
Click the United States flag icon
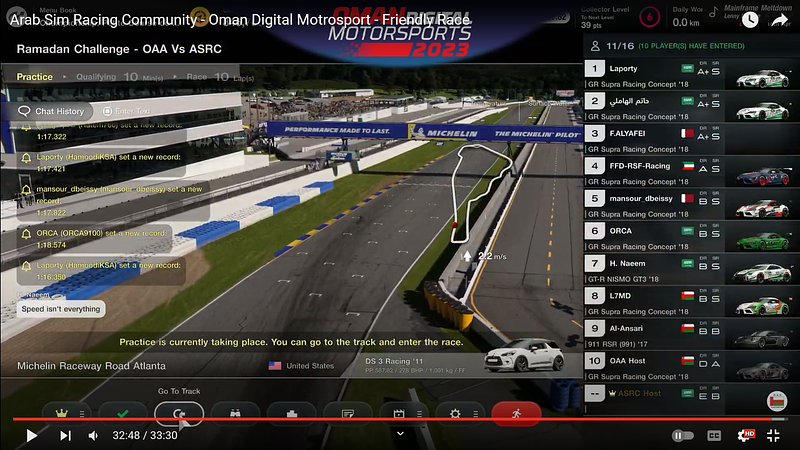click(x=275, y=366)
